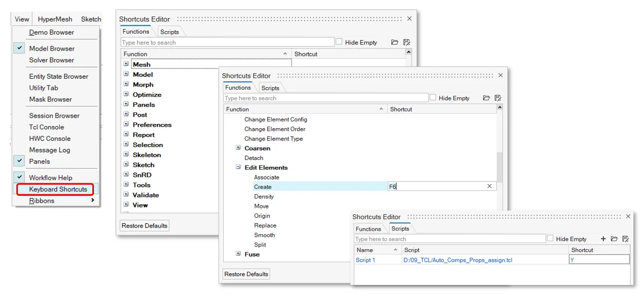Open the Script 1 entry link
The image size is (644, 295).
click(365, 260)
